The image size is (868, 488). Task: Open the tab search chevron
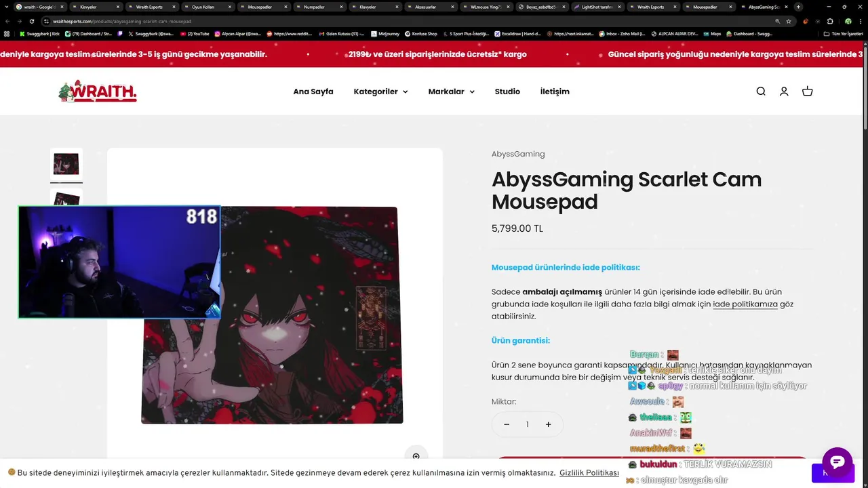point(7,7)
